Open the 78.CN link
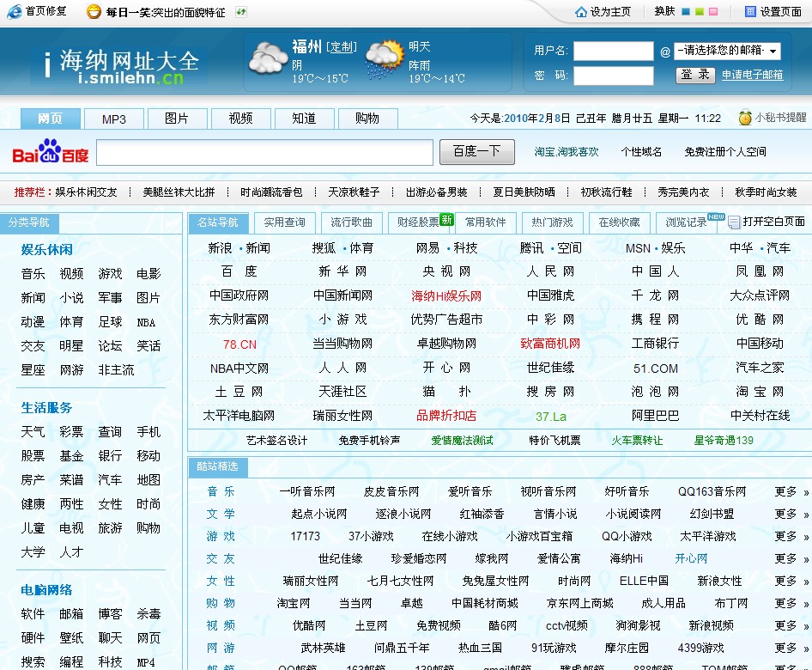The width and height of the screenshot is (812, 670). (239, 344)
